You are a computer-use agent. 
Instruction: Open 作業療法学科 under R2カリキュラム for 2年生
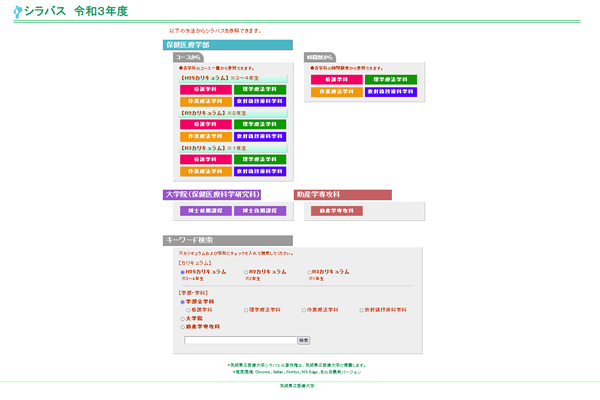pyautogui.click(x=206, y=136)
